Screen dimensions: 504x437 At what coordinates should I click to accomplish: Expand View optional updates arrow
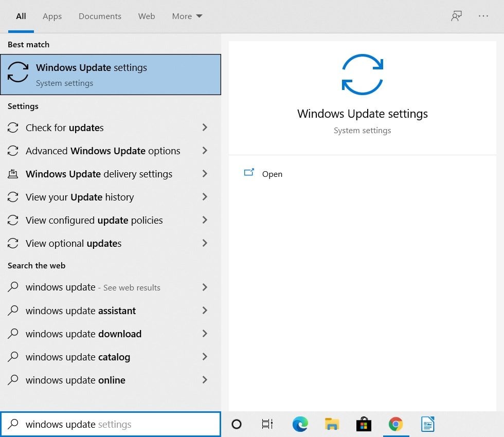point(205,243)
